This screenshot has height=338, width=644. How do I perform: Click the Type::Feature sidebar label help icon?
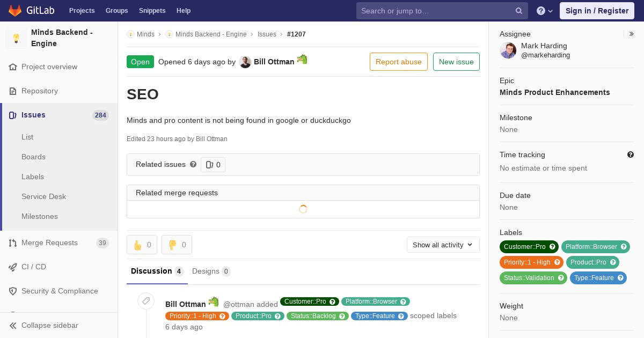620,278
